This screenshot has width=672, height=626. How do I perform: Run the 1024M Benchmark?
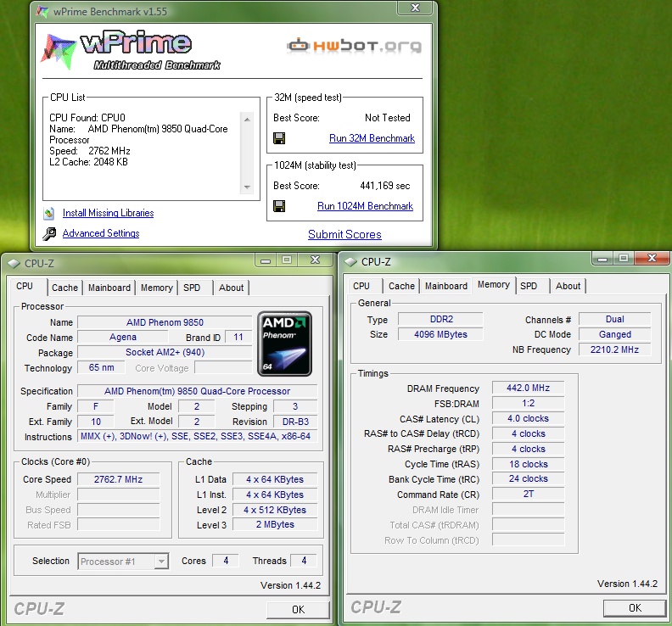[x=365, y=206]
